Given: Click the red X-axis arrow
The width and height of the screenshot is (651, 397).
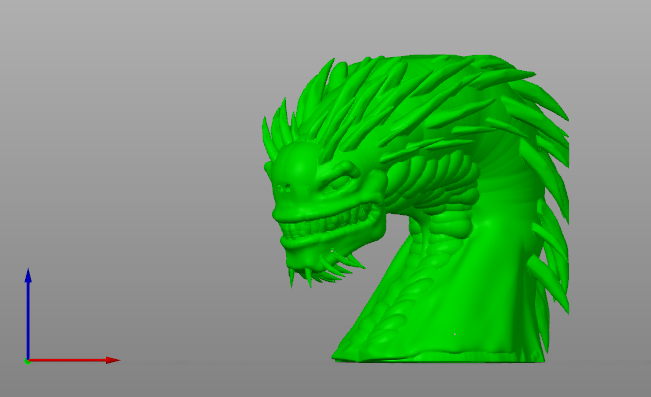Looking at the screenshot, I should tap(74, 360).
